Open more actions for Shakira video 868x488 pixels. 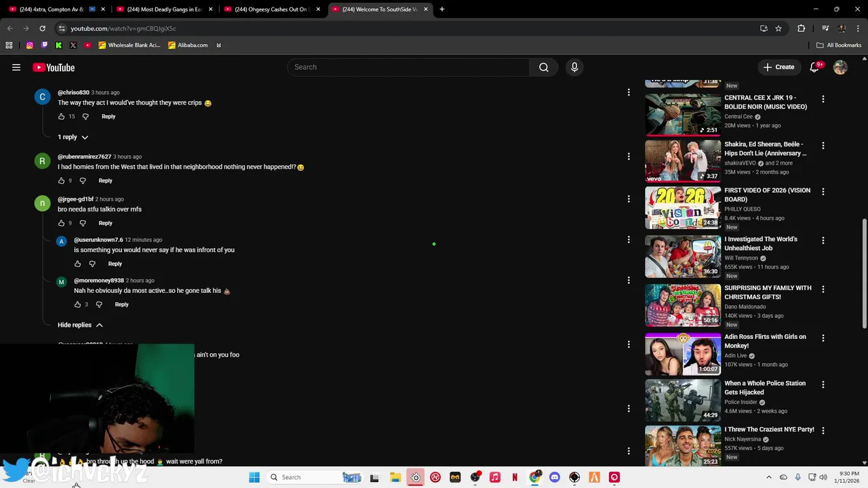[x=823, y=146]
